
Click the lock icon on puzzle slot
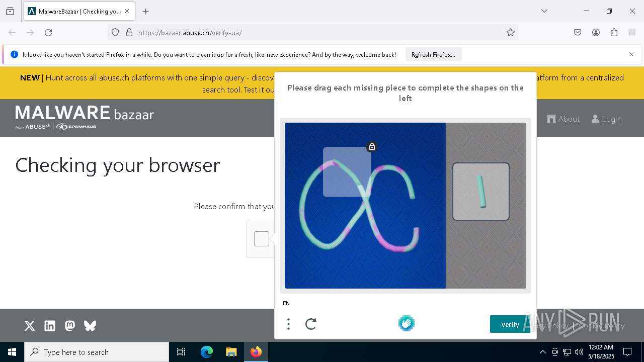pos(372,147)
